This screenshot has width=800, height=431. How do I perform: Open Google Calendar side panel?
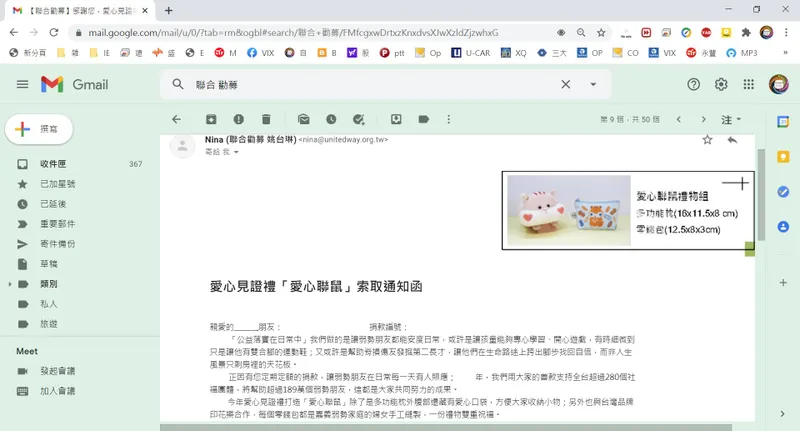pos(783,121)
